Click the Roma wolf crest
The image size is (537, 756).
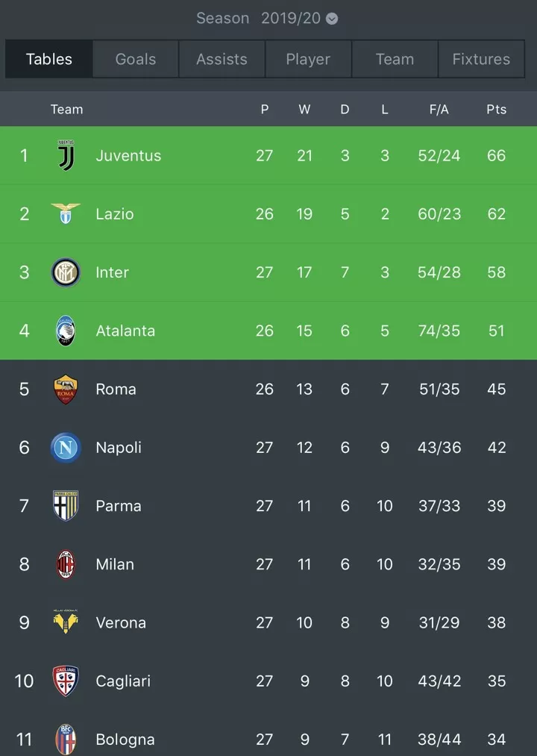tap(66, 389)
